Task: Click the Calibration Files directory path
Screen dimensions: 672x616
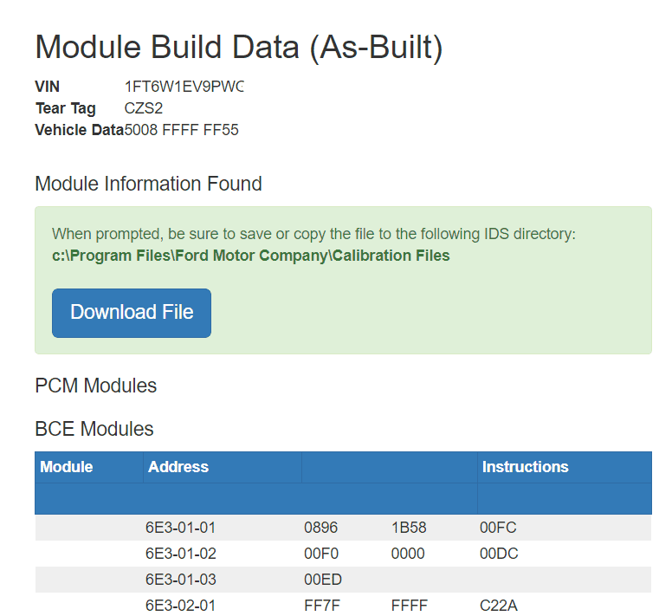Action: (251, 256)
